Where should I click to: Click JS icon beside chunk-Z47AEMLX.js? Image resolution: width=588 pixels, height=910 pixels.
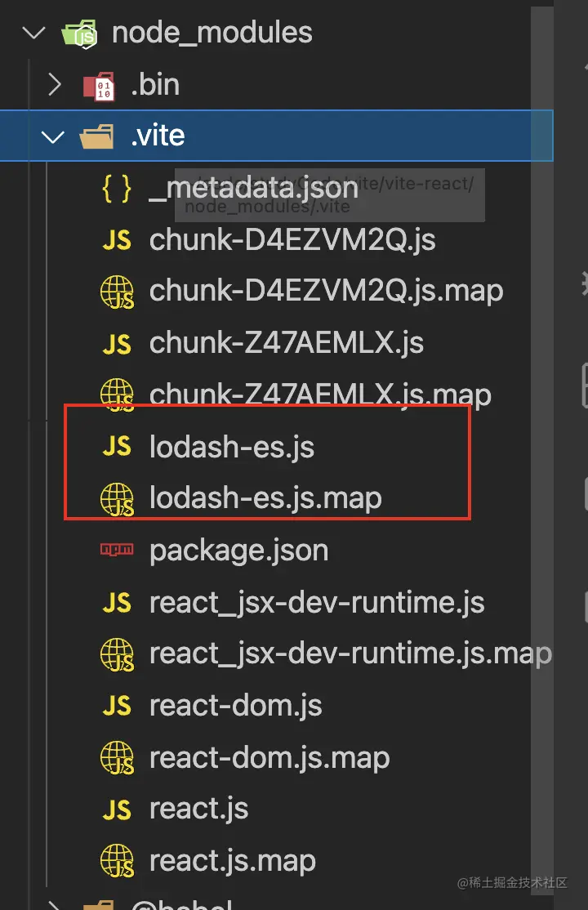(117, 344)
